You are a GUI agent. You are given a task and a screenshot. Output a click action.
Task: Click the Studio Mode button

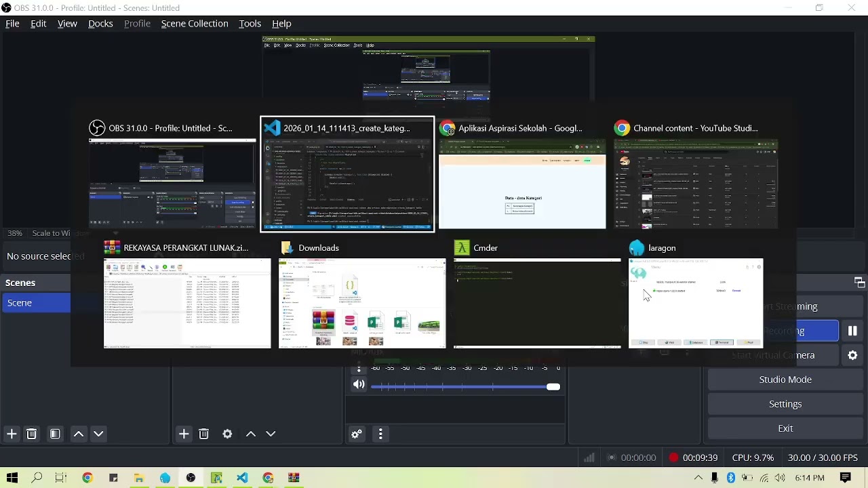click(x=785, y=380)
